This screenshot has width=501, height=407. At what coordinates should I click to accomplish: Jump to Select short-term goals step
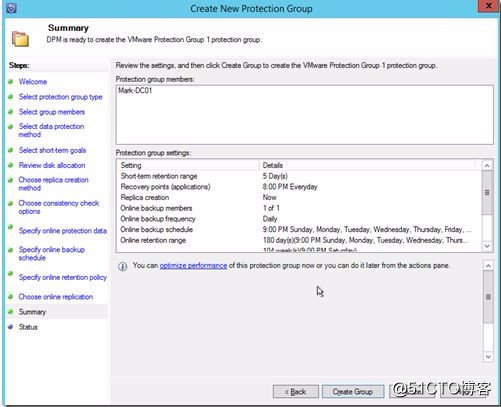[x=52, y=150]
